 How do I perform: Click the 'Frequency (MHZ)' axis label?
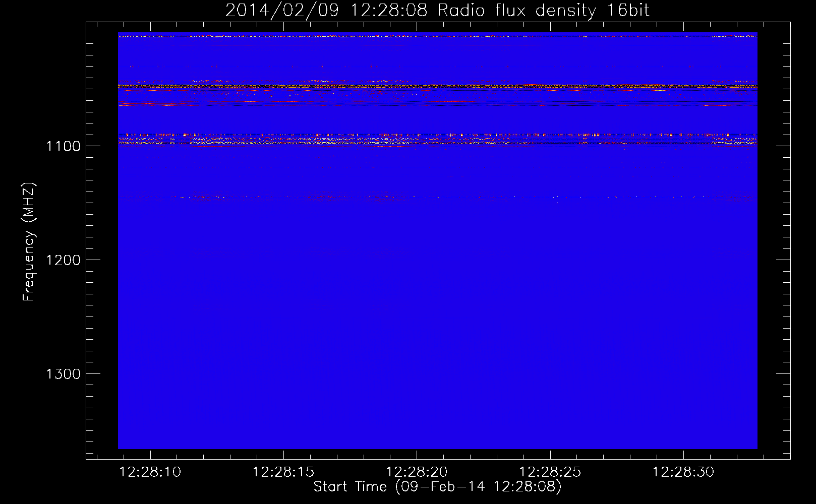(x=29, y=242)
